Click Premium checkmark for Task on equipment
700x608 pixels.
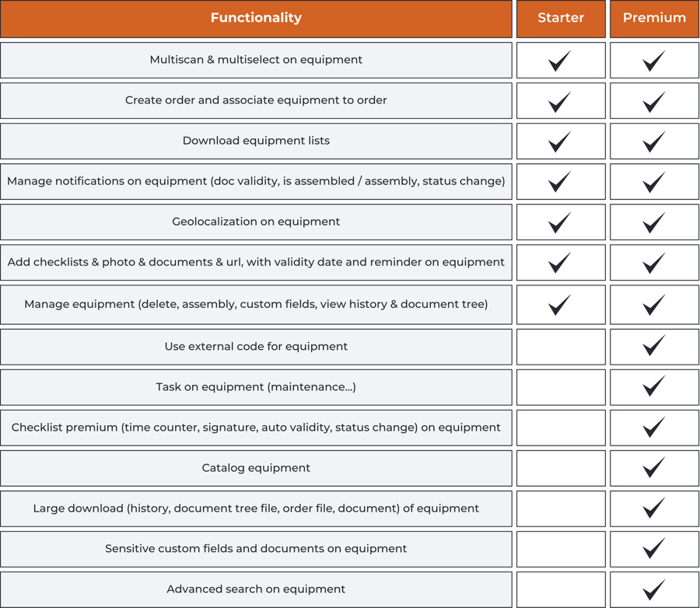pos(654,386)
